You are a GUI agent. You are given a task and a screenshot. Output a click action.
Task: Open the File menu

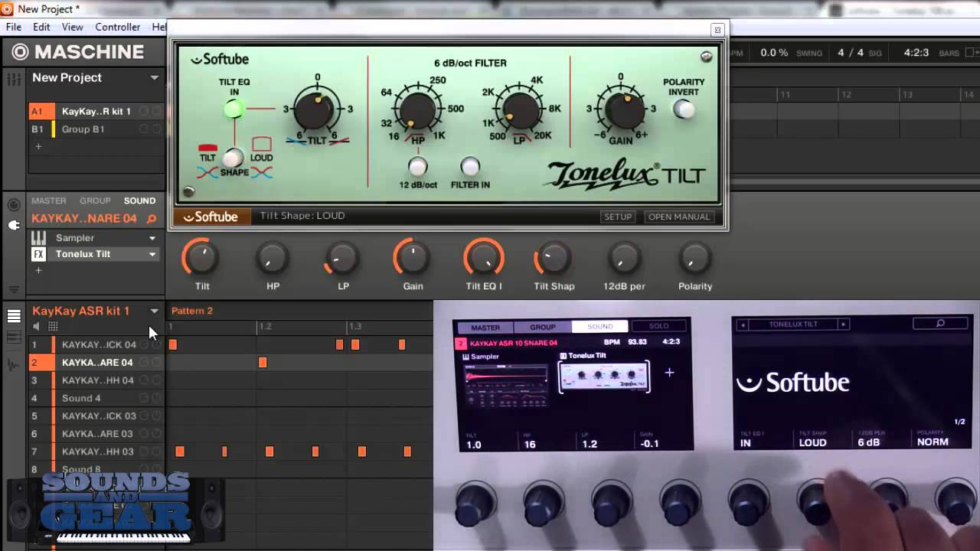14,27
